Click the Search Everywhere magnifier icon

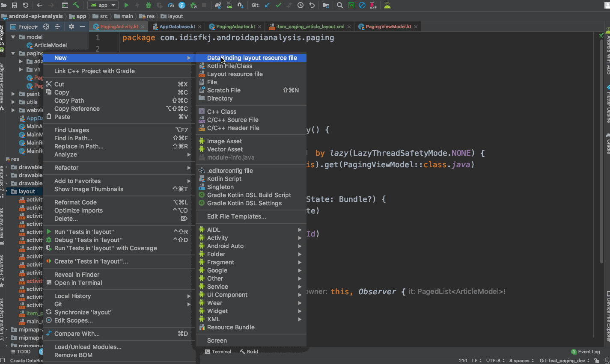tap(339, 5)
